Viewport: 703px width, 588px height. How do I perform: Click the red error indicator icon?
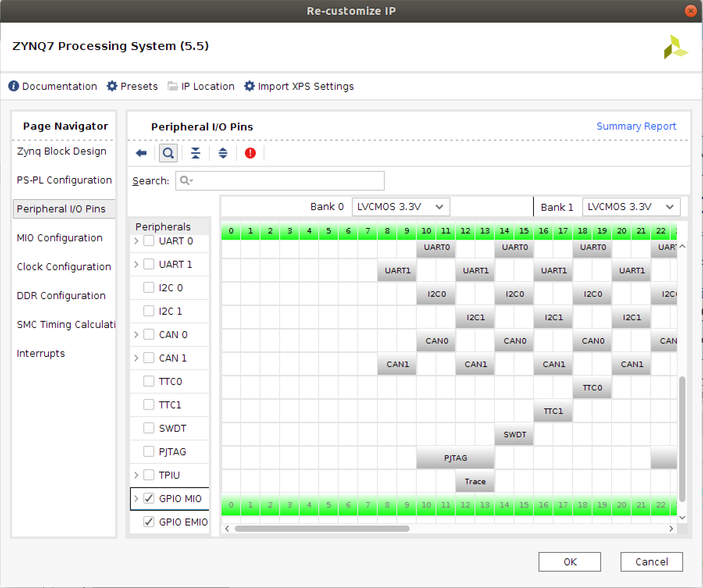pyautogui.click(x=250, y=153)
